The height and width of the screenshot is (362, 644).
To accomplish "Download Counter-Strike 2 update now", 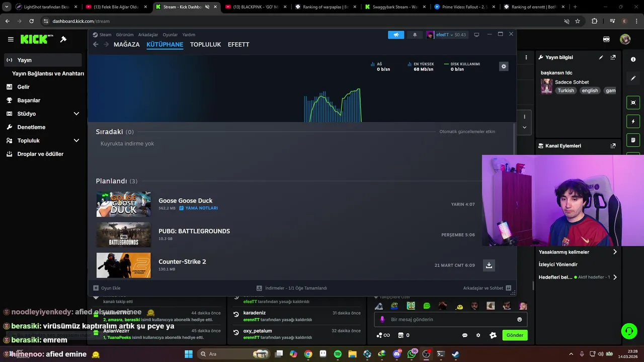I will click(x=489, y=265).
